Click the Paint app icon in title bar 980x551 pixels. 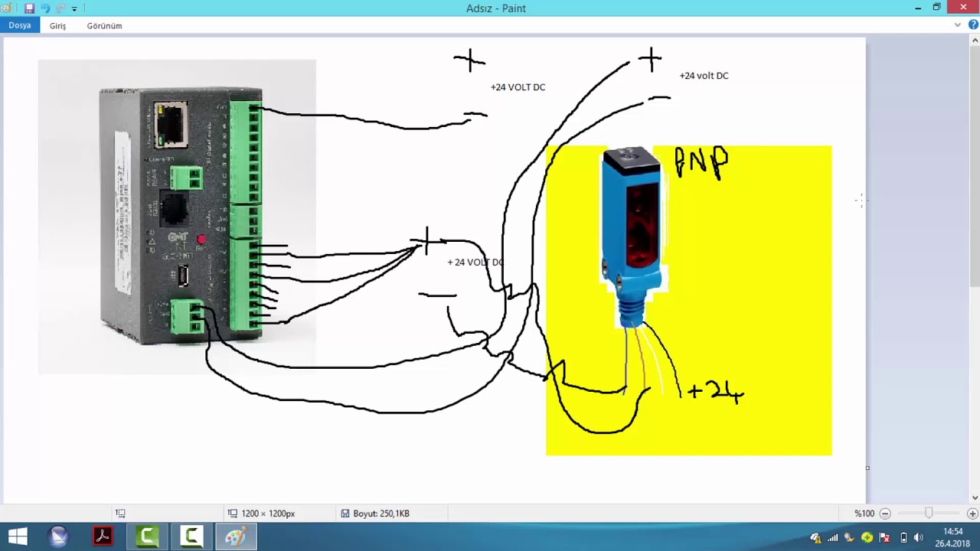(x=6, y=8)
